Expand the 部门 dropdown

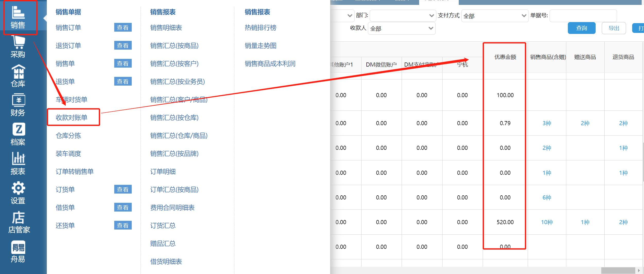403,16
